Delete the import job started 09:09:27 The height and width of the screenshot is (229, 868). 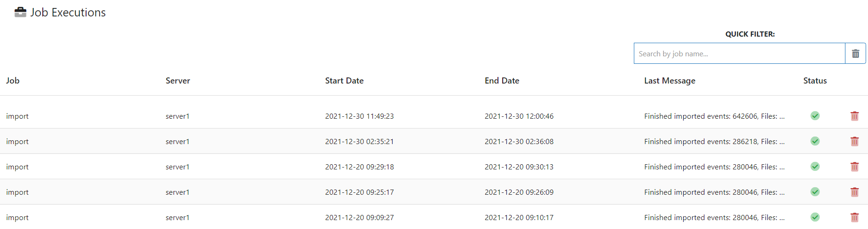pos(854,217)
